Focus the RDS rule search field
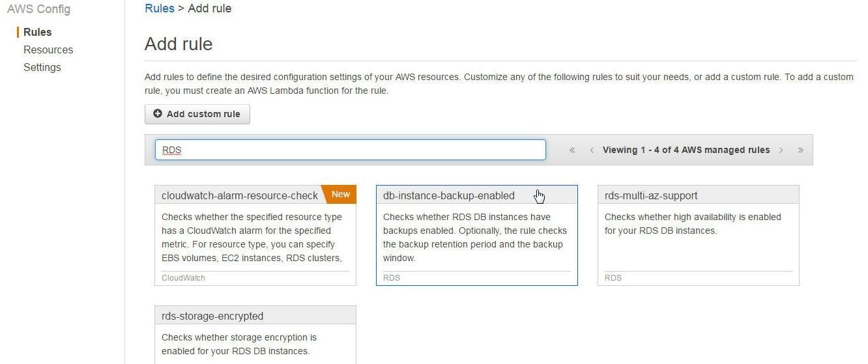Screen dimensions: 868x364 (x=350, y=150)
